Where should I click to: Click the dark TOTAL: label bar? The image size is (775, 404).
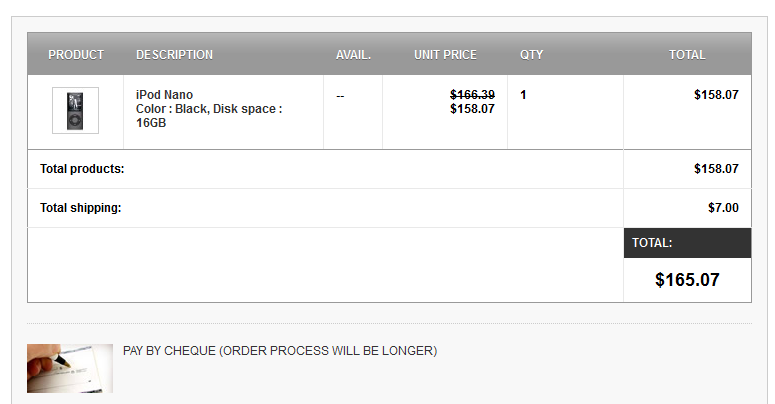(687, 243)
